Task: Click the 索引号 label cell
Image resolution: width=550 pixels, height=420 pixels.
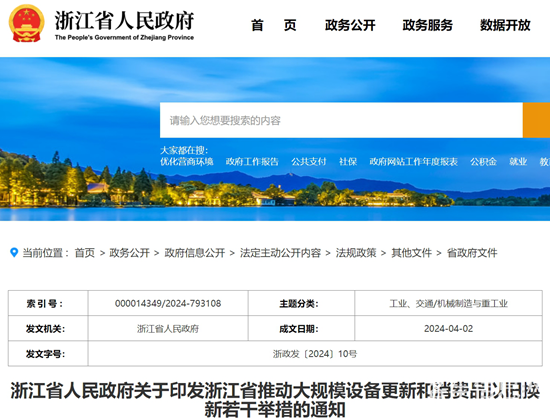Action: 48,303
